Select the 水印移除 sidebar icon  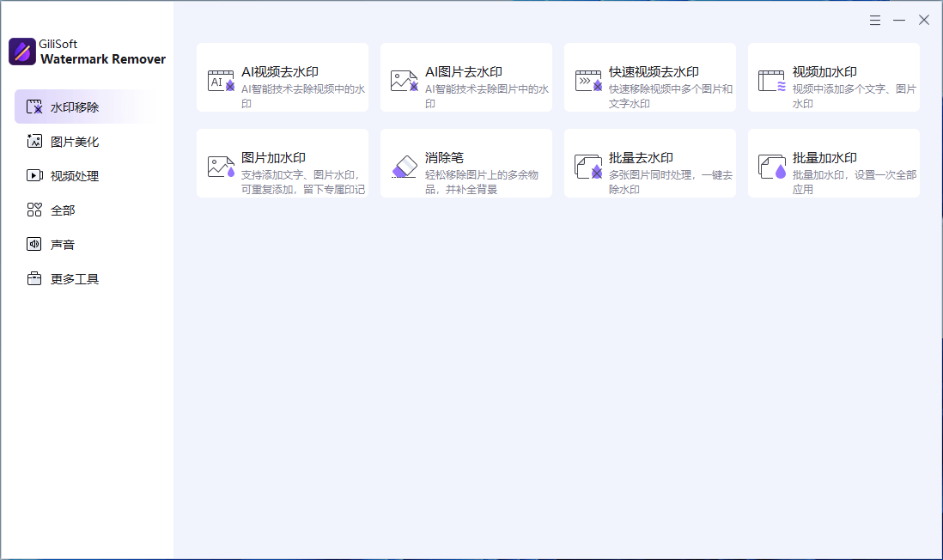click(34, 107)
